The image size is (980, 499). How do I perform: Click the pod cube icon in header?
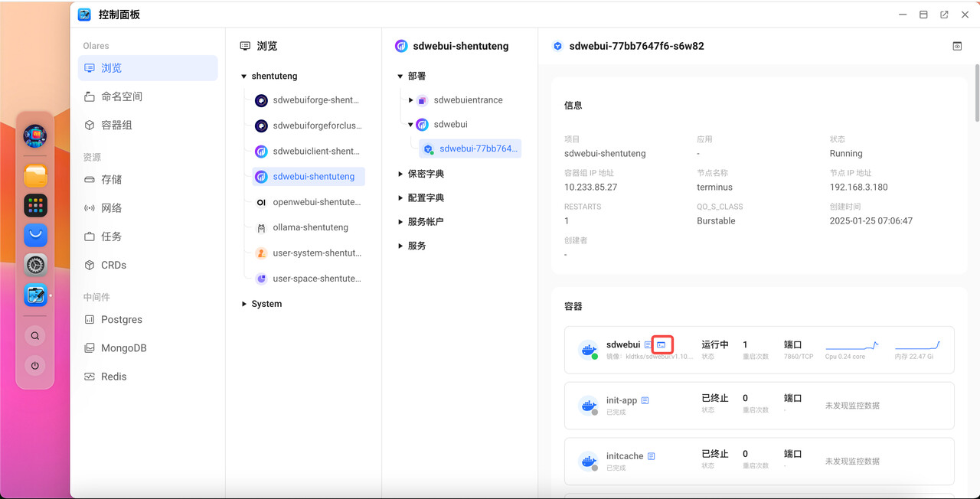[x=557, y=46]
